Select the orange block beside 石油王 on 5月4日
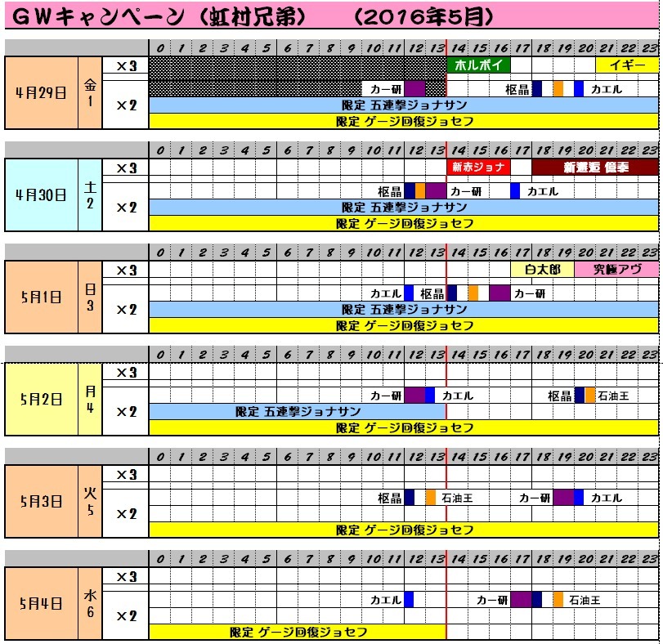The height and width of the screenshot is (644, 663). (x=558, y=600)
